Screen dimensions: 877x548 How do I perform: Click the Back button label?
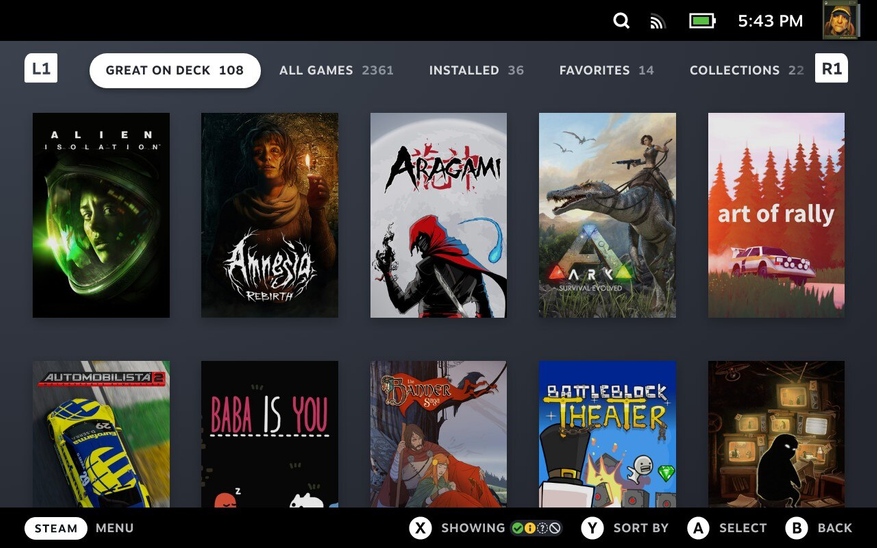pyautogui.click(x=834, y=528)
